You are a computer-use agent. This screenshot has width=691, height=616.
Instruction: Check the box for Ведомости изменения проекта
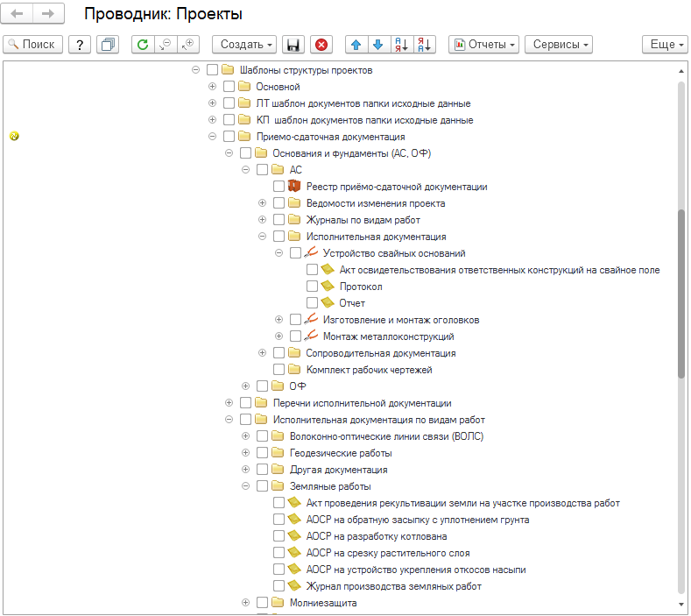pos(279,202)
